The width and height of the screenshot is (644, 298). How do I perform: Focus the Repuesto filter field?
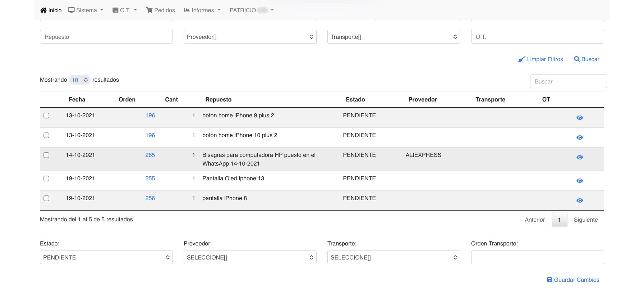(x=106, y=37)
